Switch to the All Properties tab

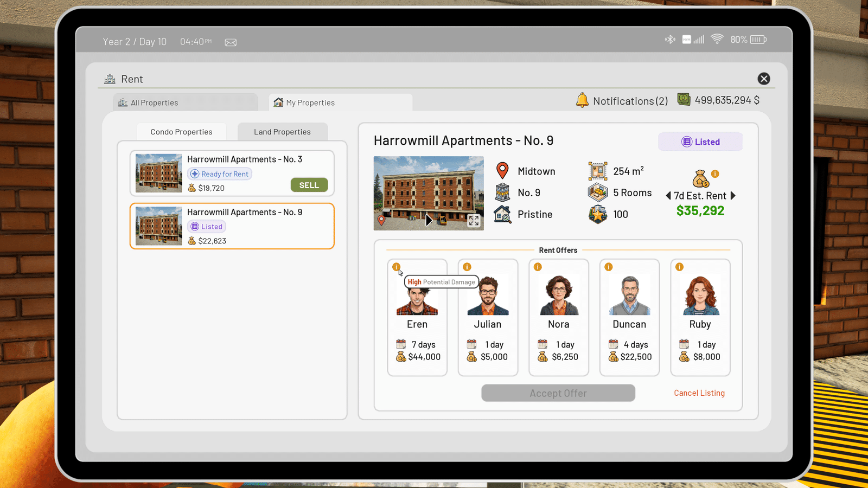(x=186, y=102)
